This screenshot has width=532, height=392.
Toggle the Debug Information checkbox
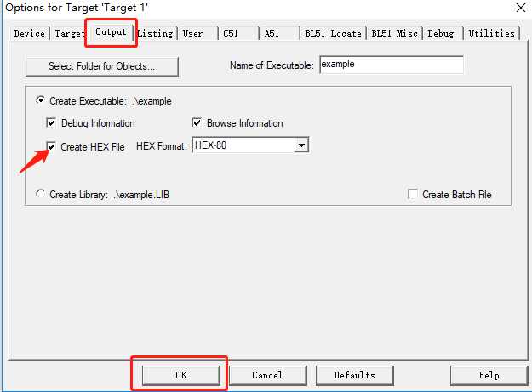51,122
